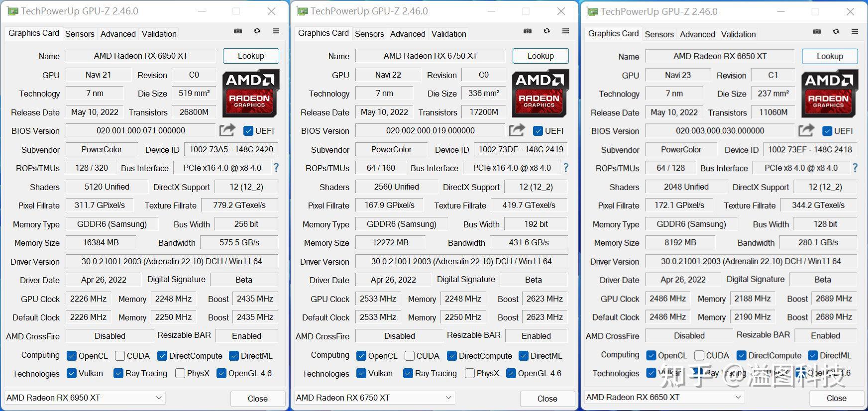Click the Device ID field 1002 73EF - 148C 2418
The image size is (868, 411).
pos(810,149)
